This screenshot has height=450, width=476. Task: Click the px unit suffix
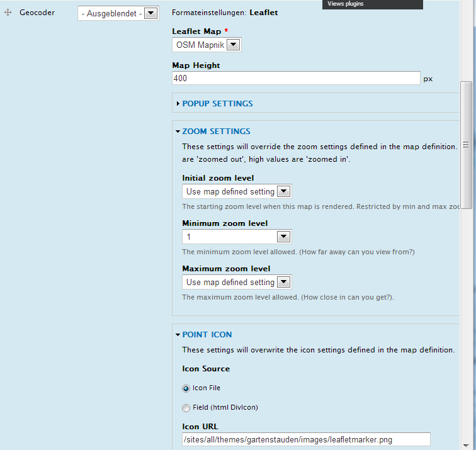[428, 79]
